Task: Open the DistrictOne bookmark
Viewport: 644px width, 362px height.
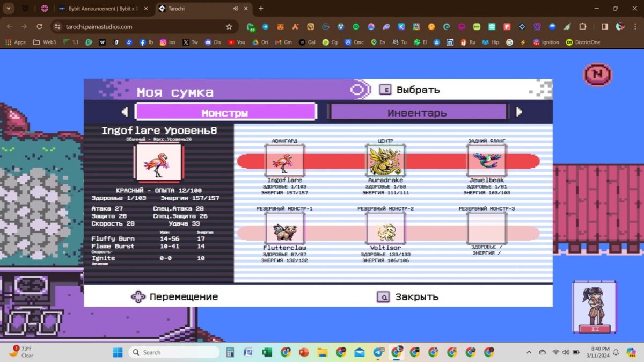Action: pyautogui.click(x=583, y=42)
